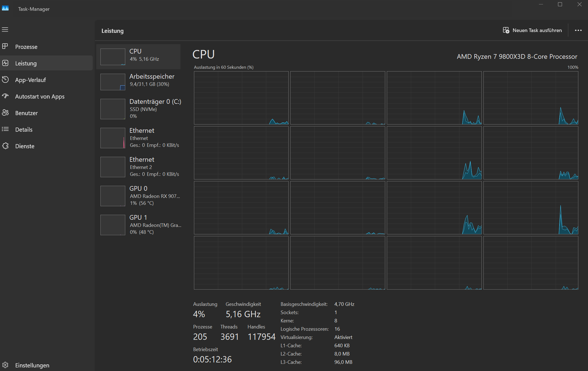Click the Prozesse count 205
The image size is (588, 371).
click(x=200, y=337)
